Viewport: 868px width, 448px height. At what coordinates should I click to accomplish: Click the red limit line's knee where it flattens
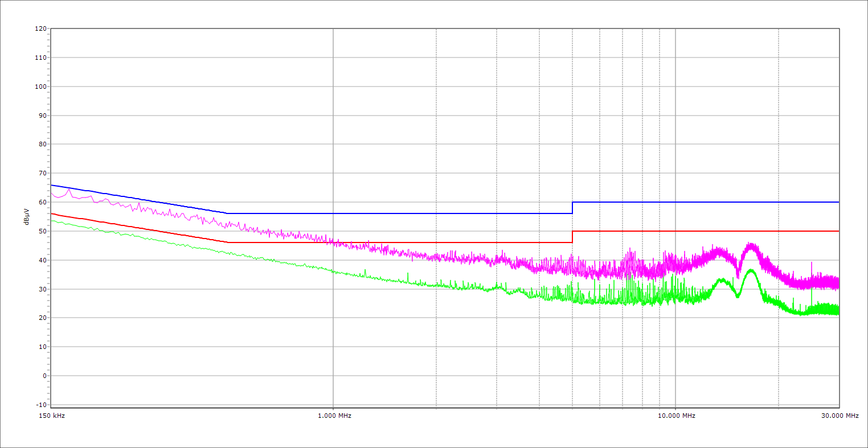(x=228, y=243)
